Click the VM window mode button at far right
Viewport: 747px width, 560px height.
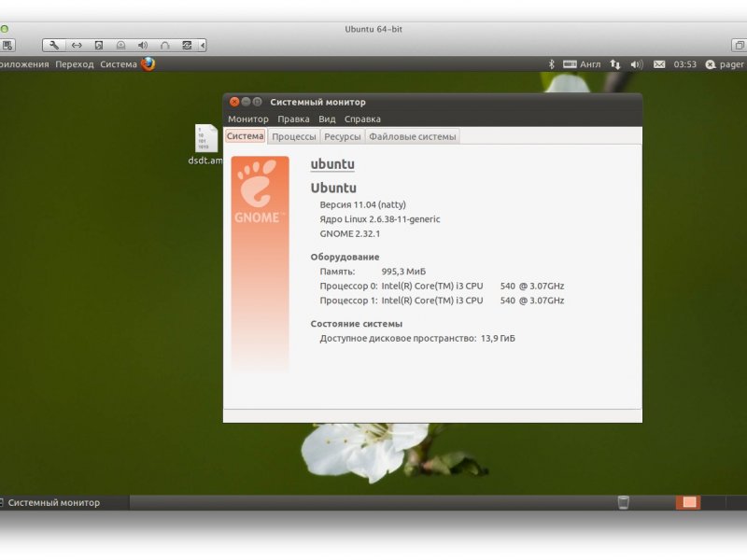[740, 45]
